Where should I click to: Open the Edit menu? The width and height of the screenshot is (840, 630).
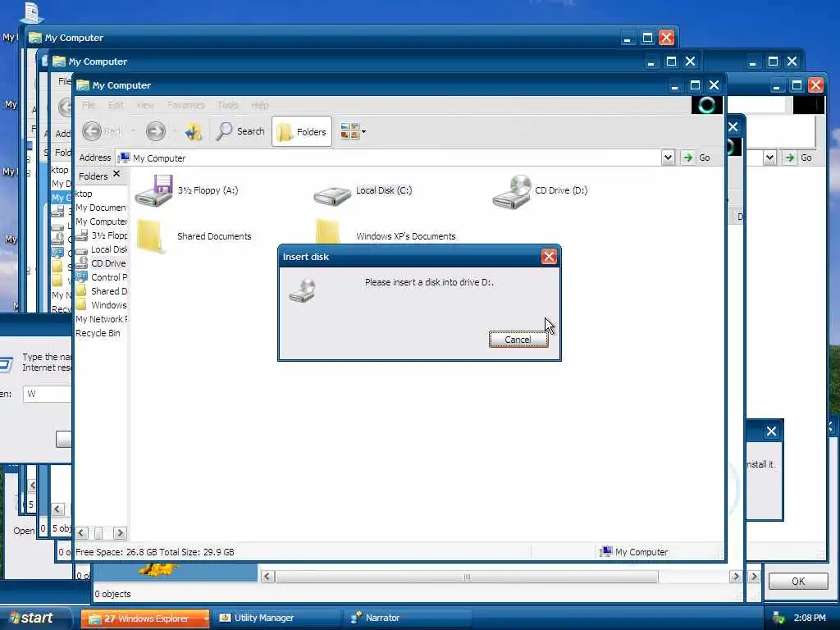(116, 105)
